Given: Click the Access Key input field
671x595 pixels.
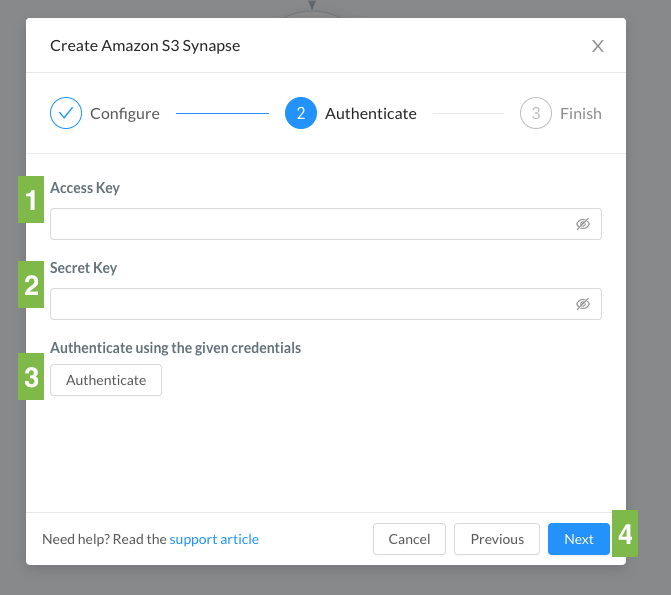Looking at the screenshot, I should tap(326, 224).
